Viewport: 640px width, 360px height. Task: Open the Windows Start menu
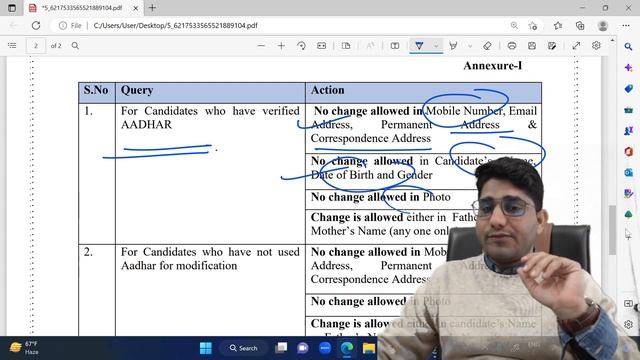tap(206, 348)
